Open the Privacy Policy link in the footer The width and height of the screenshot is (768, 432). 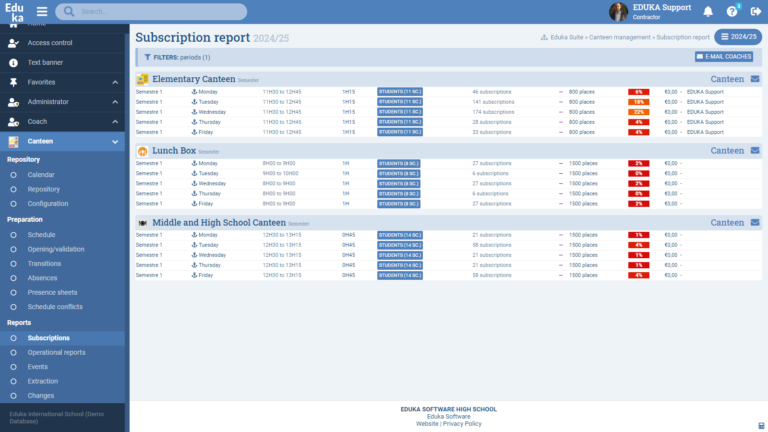(x=463, y=423)
